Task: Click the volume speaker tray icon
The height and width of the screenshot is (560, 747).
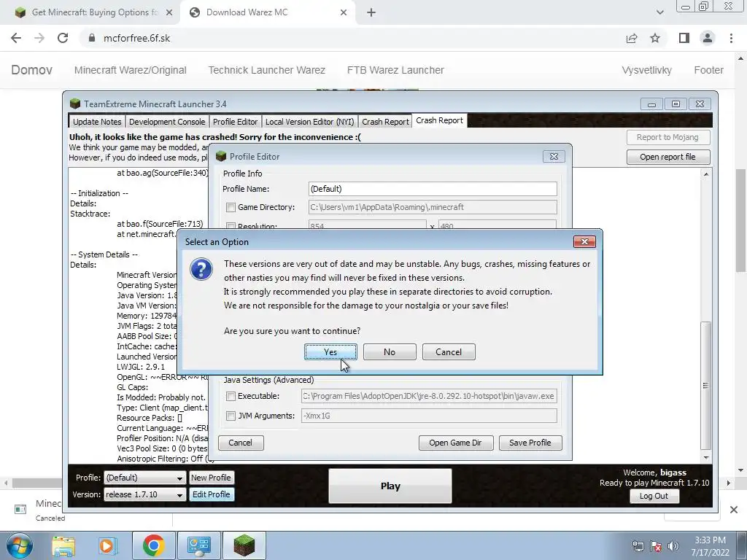Action: click(x=673, y=546)
